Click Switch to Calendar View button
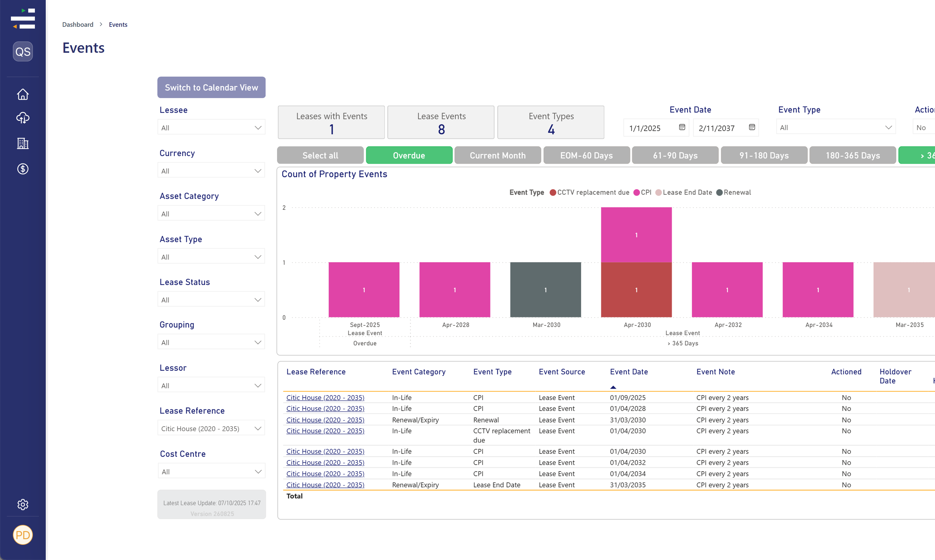This screenshot has height=560, width=935. pos(211,87)
